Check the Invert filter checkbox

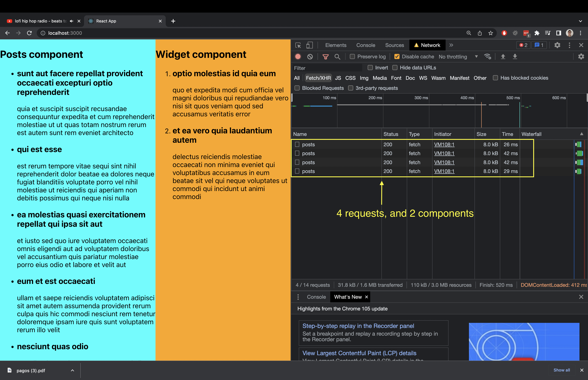coord(370,67)
